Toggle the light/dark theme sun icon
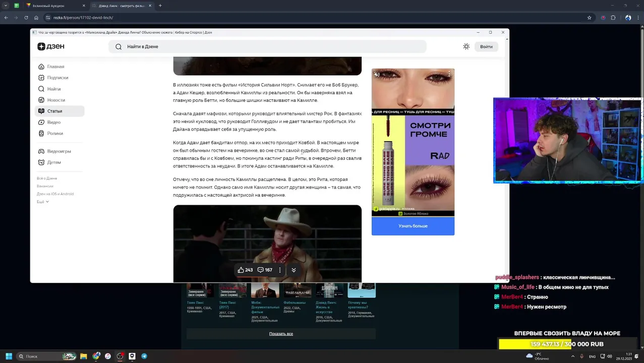The height and width of the screenshot is (363, 644). point(466,46)
